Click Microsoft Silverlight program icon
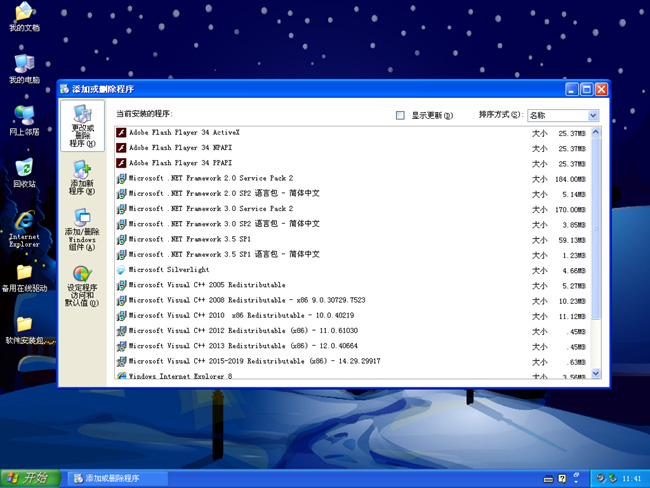The image size is (650, 488). [x=121, y=270]
